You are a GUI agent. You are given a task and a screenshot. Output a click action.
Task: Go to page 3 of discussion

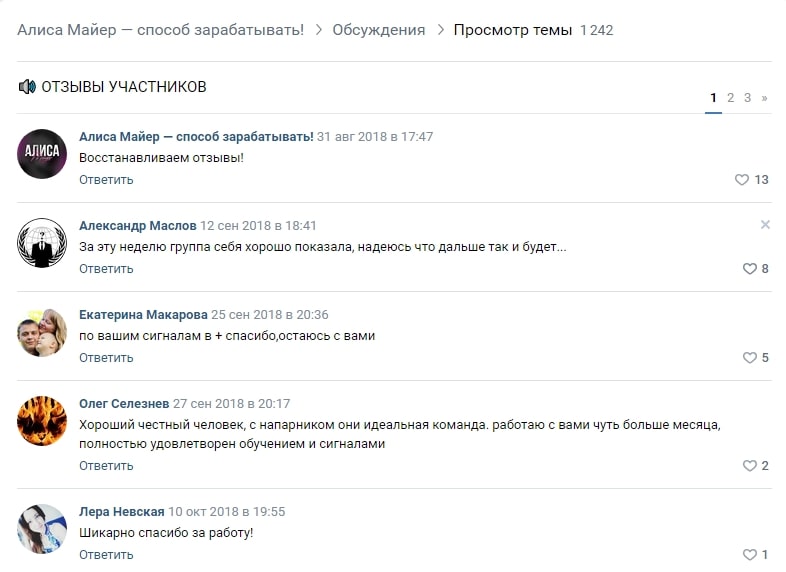pos(747,98)
